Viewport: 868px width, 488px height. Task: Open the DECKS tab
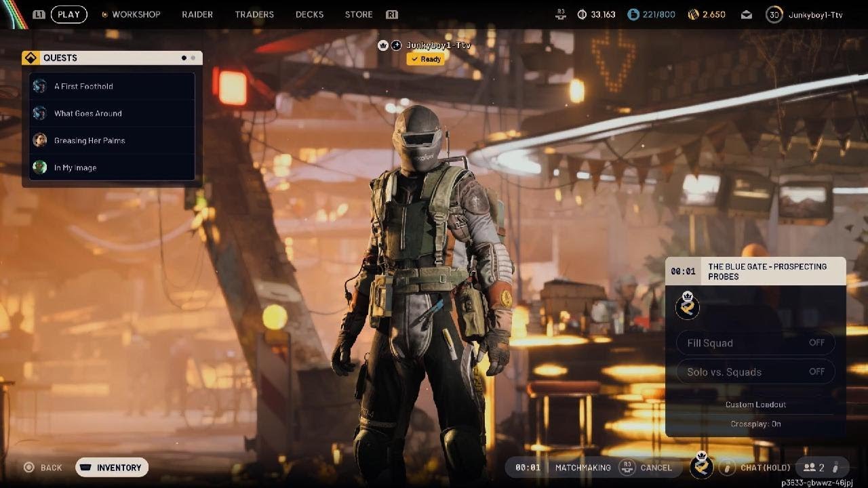coord(309,14)
